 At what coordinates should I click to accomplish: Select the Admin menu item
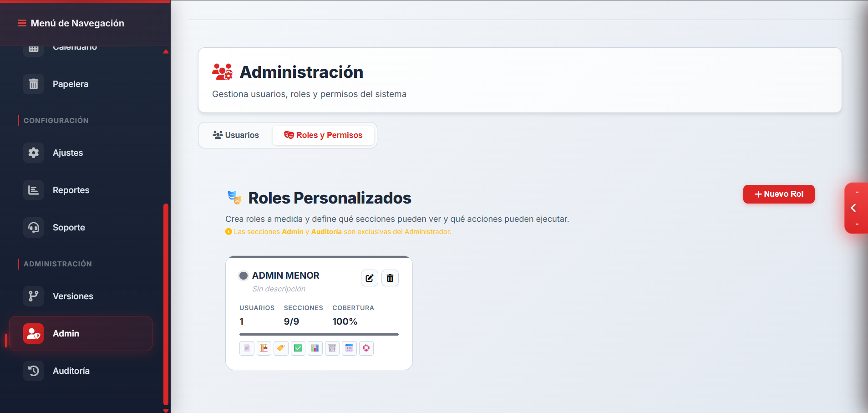tap(81, 334)
